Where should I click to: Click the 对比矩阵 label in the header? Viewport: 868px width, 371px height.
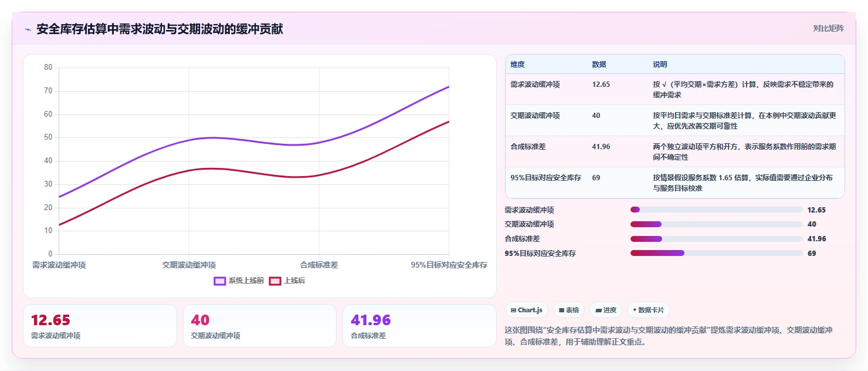point(829,29)
